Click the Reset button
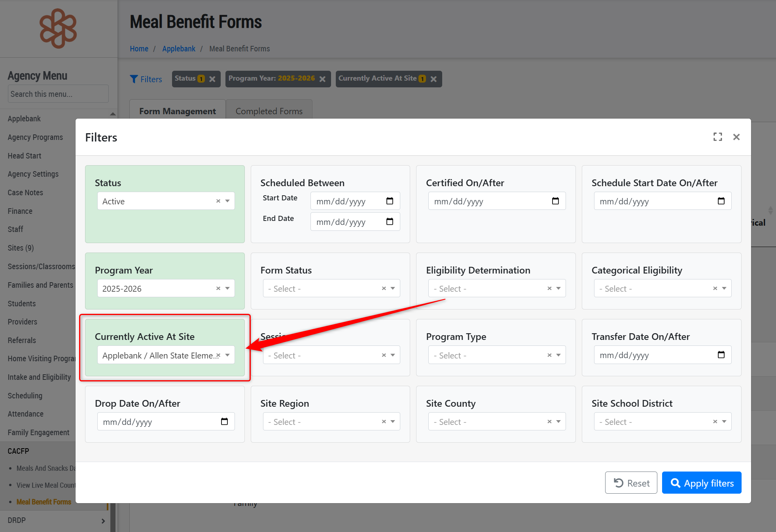 (x=631, y=483)
